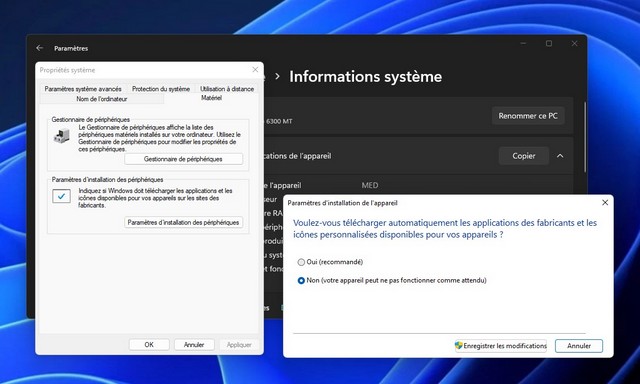The image size is (640, 384).
Task: Open the Utilisation à distance tab
Action: click(227, 89)
